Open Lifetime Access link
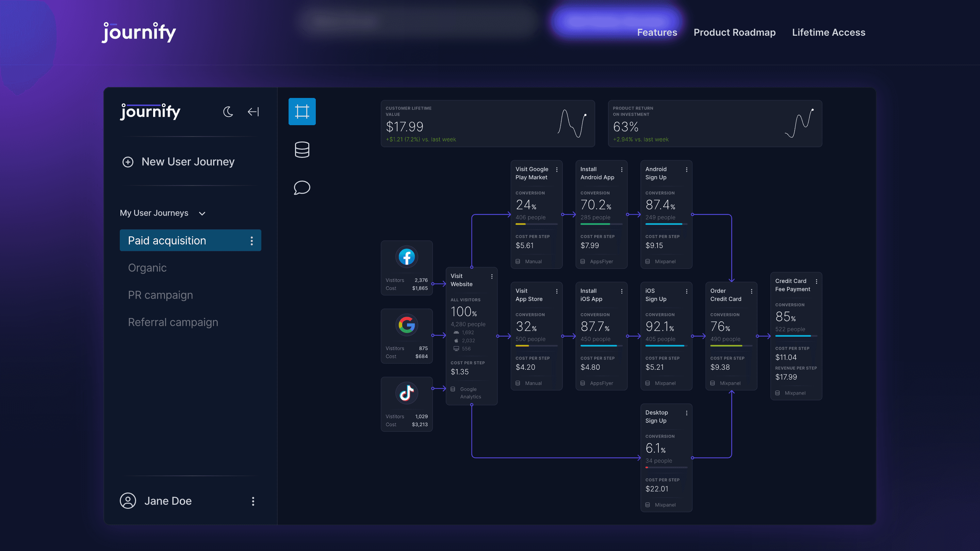This screenshot has width=980, height=551. click(828, 32)
